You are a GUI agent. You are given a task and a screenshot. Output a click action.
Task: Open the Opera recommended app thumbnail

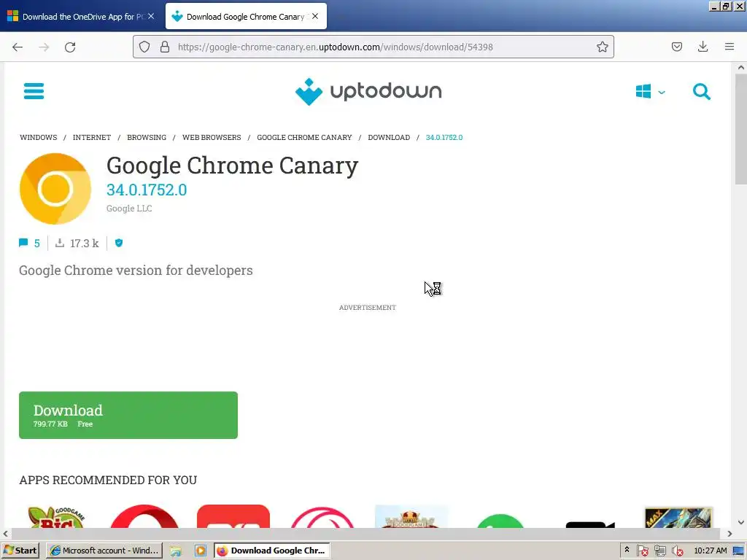tap(144, 516)
